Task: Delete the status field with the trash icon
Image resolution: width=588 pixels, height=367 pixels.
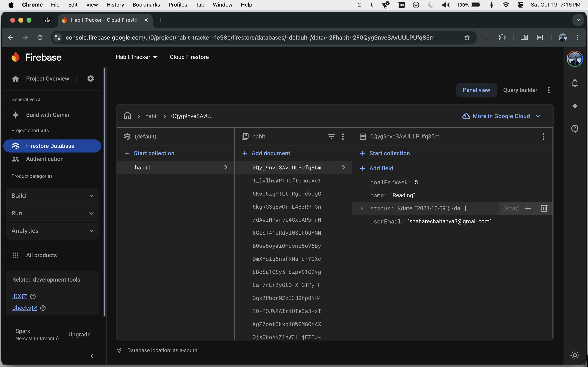Action: click(x=544, y=208)
